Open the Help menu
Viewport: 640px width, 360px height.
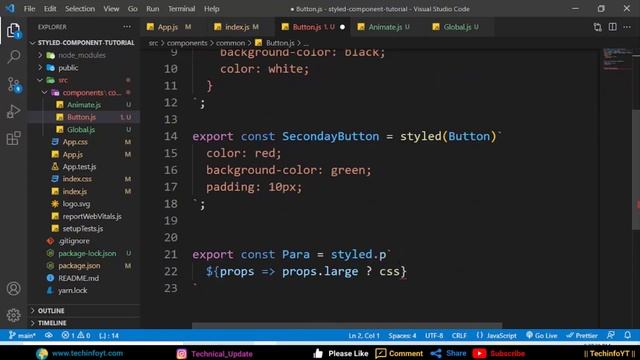pos(211,9)
